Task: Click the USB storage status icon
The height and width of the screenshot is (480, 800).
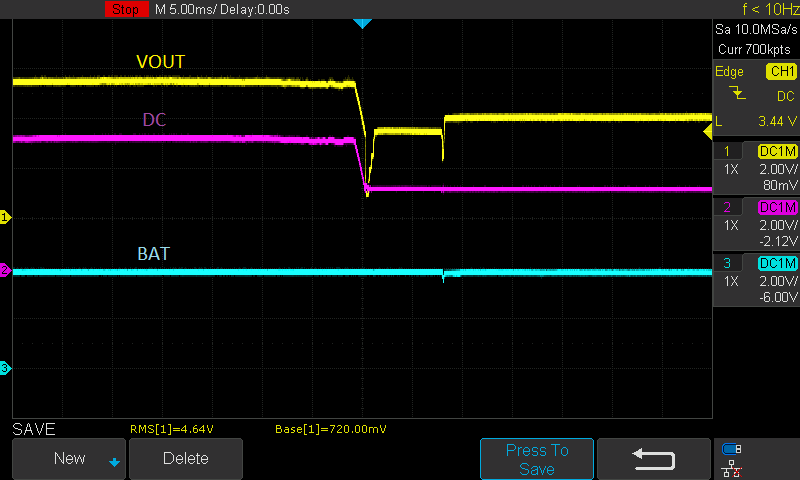Action: (732, 449)
